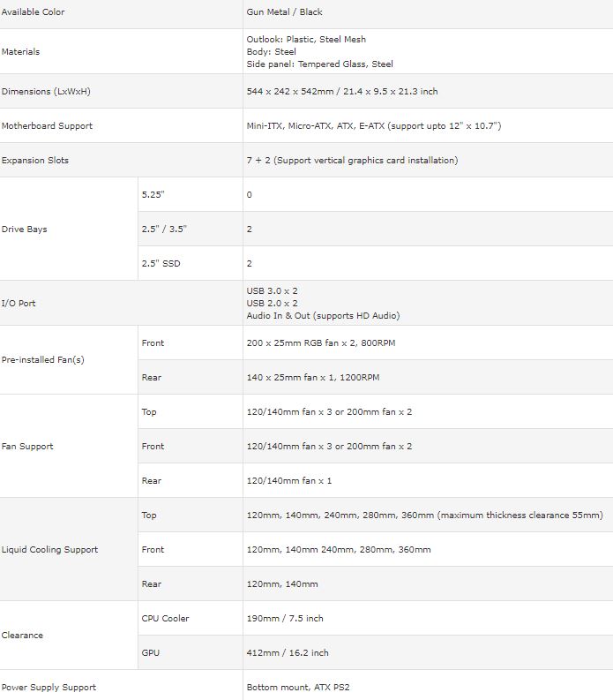
Task: Click the Bottom mount, ATX PS2 value
Action: click(298, 687)
